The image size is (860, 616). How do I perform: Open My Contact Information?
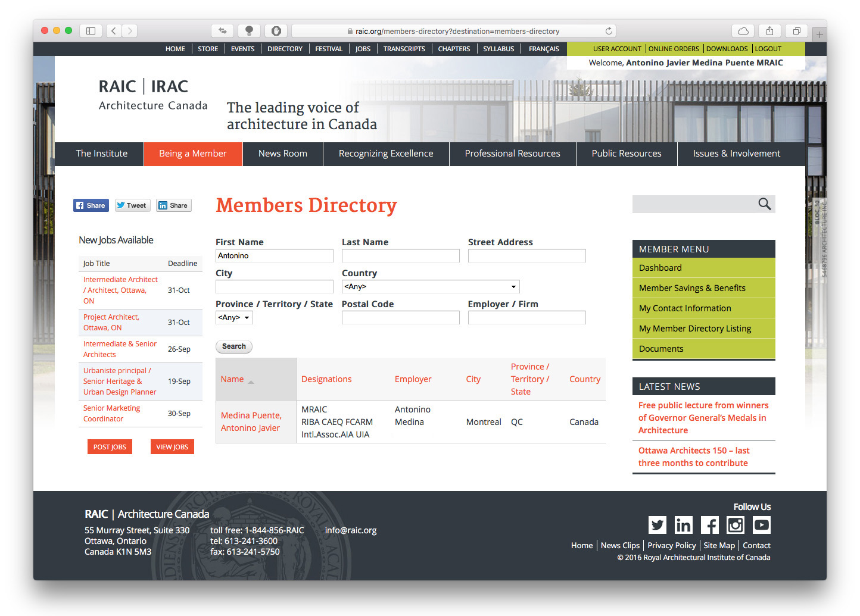coord(704,308)
